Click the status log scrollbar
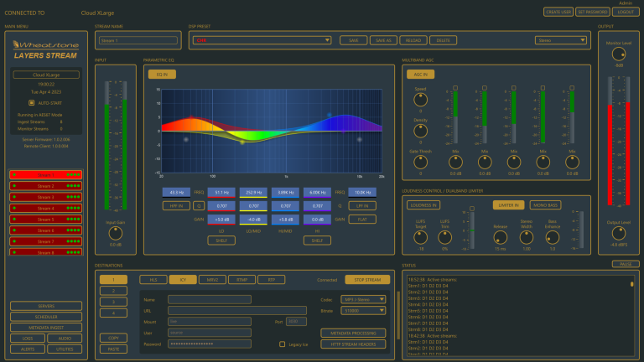This screenshot has height=362, width=644. (632, 285)
